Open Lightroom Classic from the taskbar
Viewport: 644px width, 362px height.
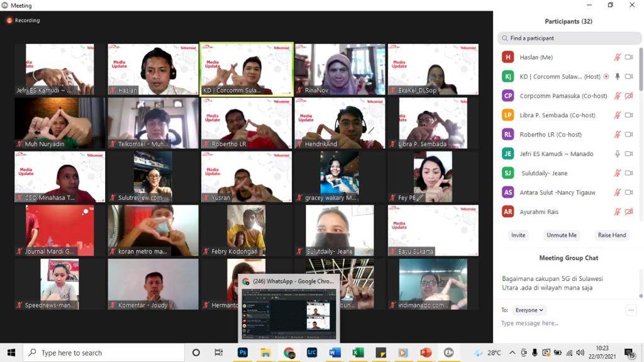pos(313,353)
